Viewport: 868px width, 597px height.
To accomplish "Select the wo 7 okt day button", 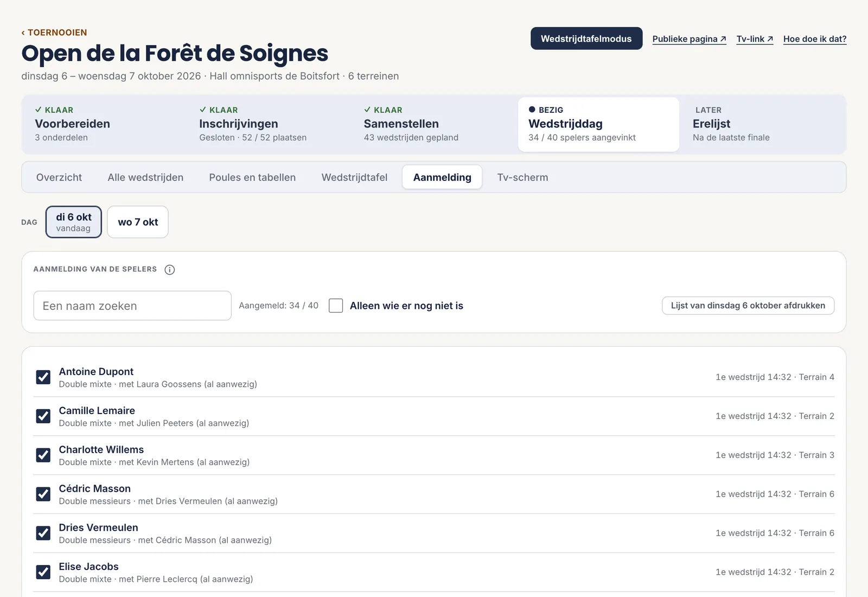I will pos(138,222).
